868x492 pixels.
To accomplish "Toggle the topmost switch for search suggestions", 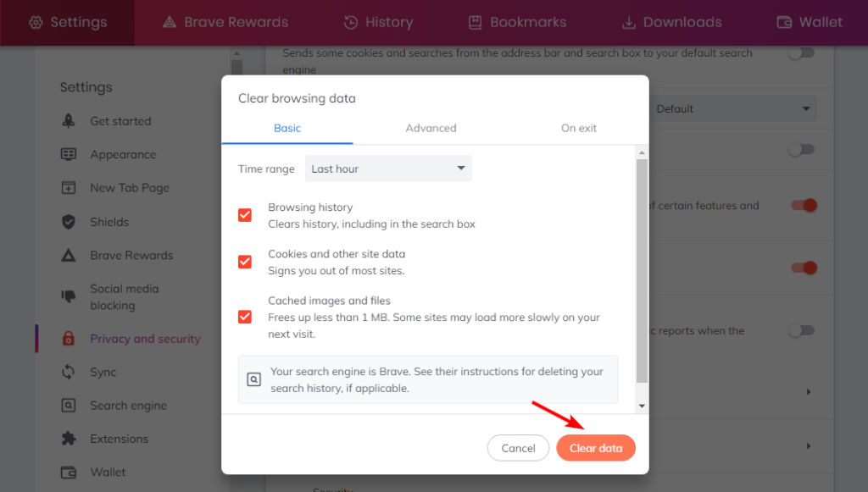I will (802, 53).
